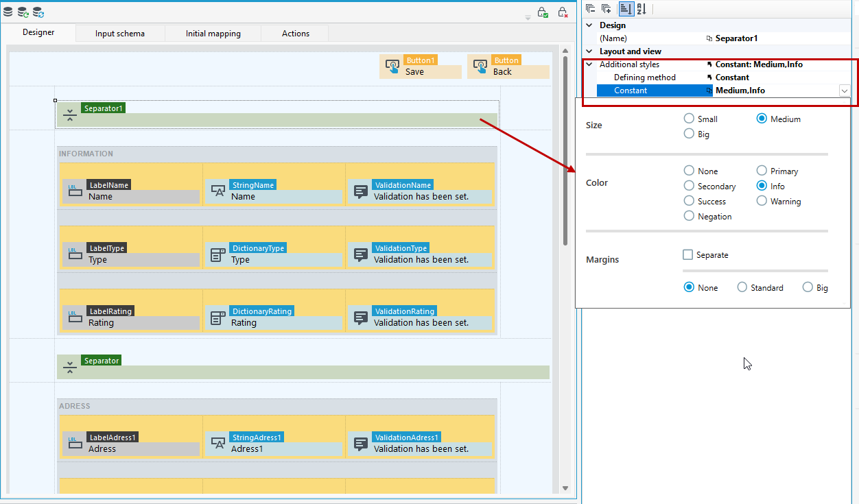Click the Save button on the form
The image size is (859, 504).
pos(421,66)
